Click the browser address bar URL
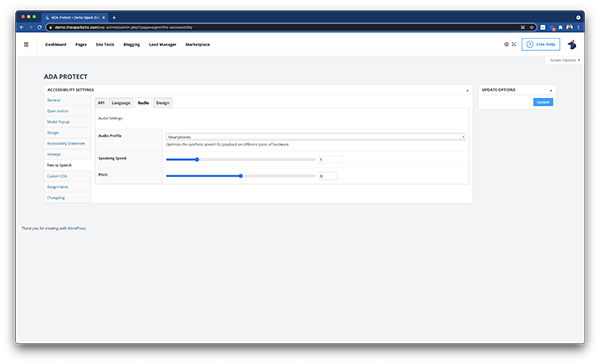Screen dimensions: 600x364 123,27
